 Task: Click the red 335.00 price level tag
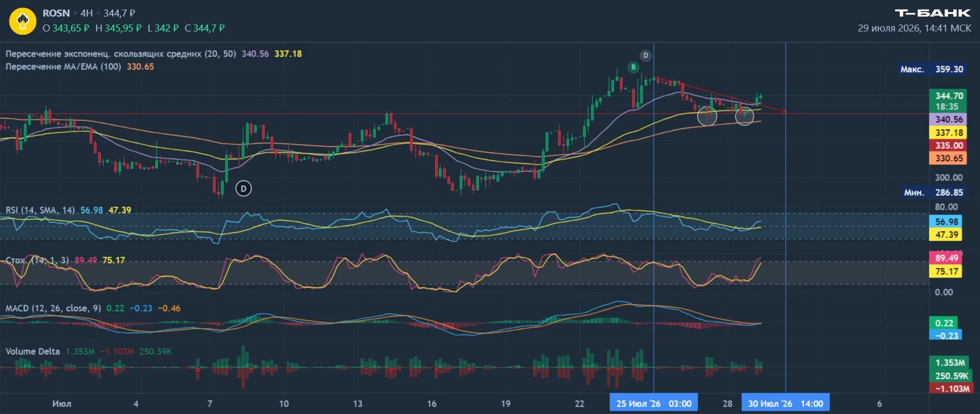pyautogui.click(x=948, y=146)
